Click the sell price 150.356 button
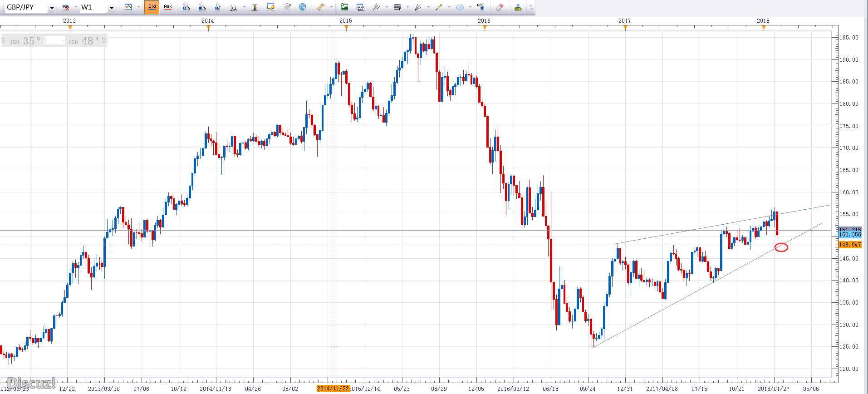This screenshot has height=394, width=868. tap(21, 41)
